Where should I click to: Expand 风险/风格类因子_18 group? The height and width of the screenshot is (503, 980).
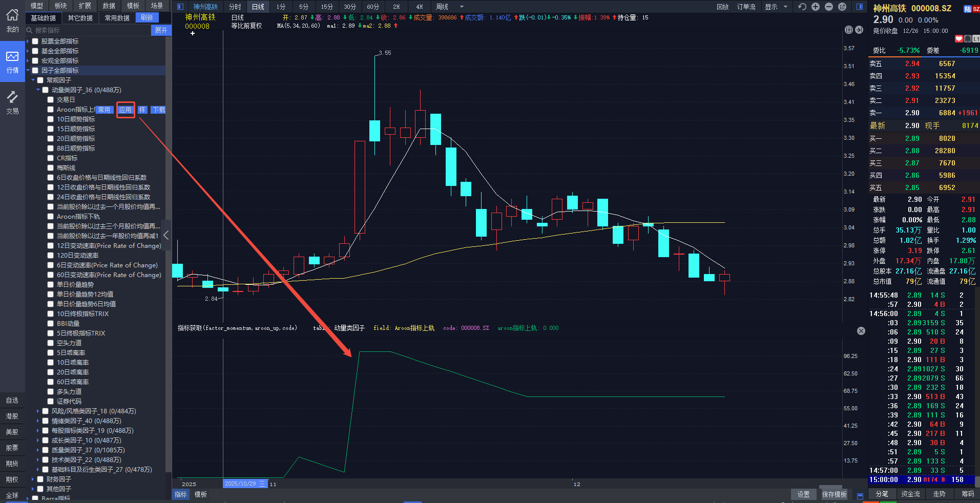[x=38, y=411]
